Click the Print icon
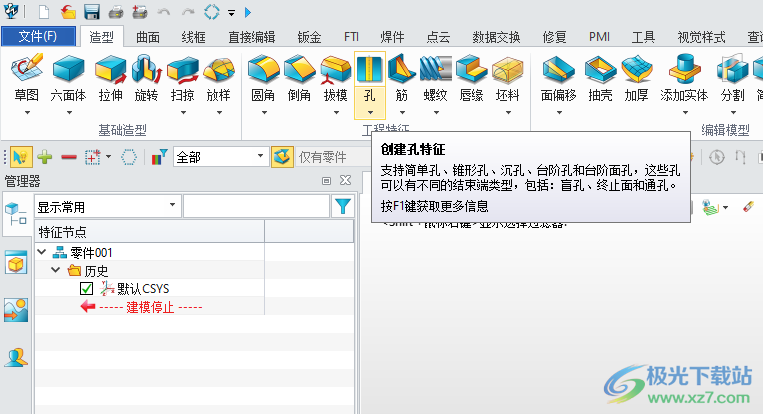 point(116,12)
